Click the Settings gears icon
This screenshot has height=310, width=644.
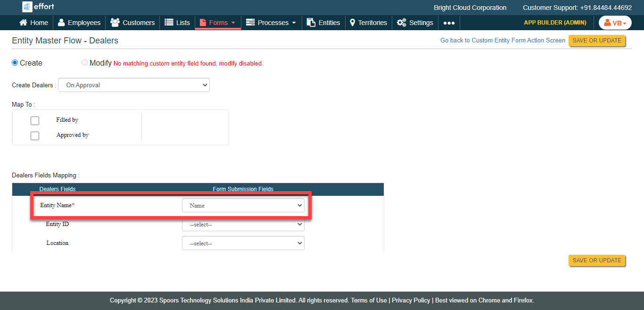tap(402, 23)
